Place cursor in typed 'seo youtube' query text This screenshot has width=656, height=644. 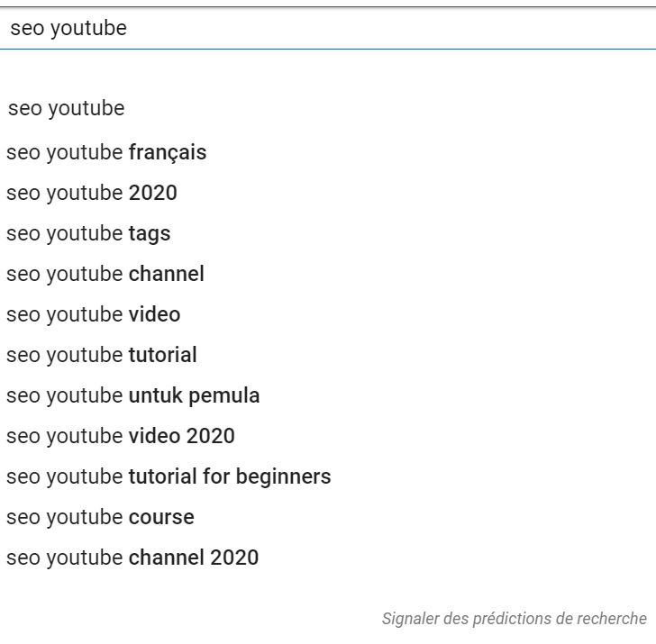click(x=68, y=29)
